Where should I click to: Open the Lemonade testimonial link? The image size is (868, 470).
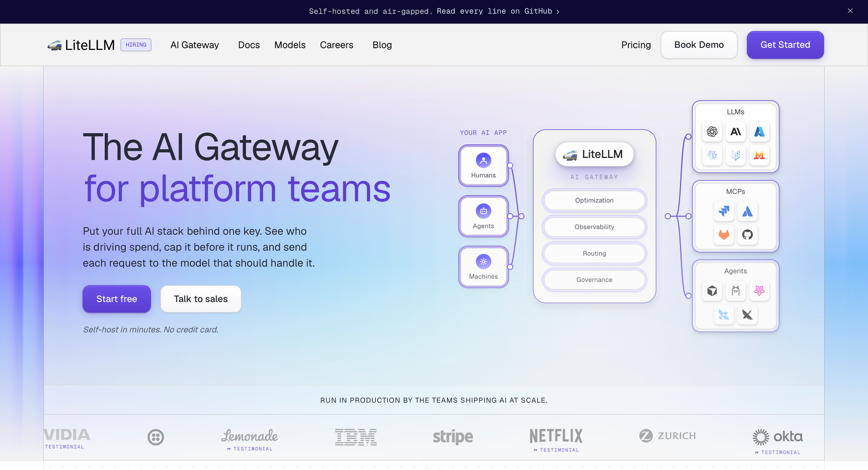(250, 449)
